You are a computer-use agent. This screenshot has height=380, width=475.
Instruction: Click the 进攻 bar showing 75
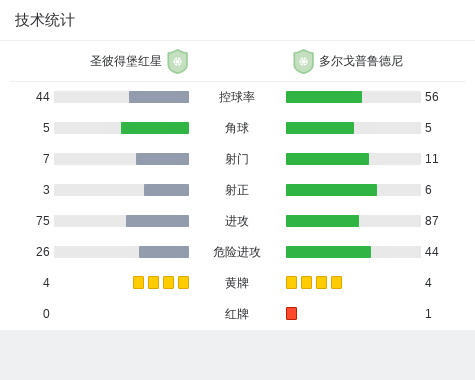[157, 221]
